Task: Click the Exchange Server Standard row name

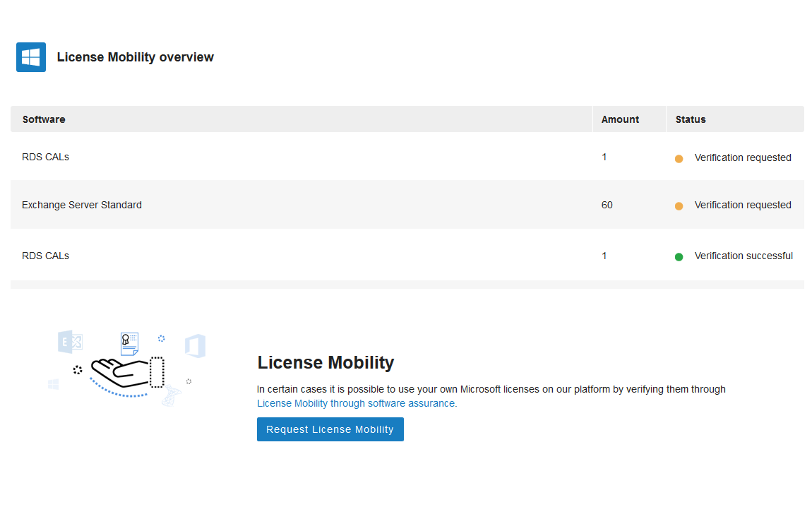Action: coord(82,205)
